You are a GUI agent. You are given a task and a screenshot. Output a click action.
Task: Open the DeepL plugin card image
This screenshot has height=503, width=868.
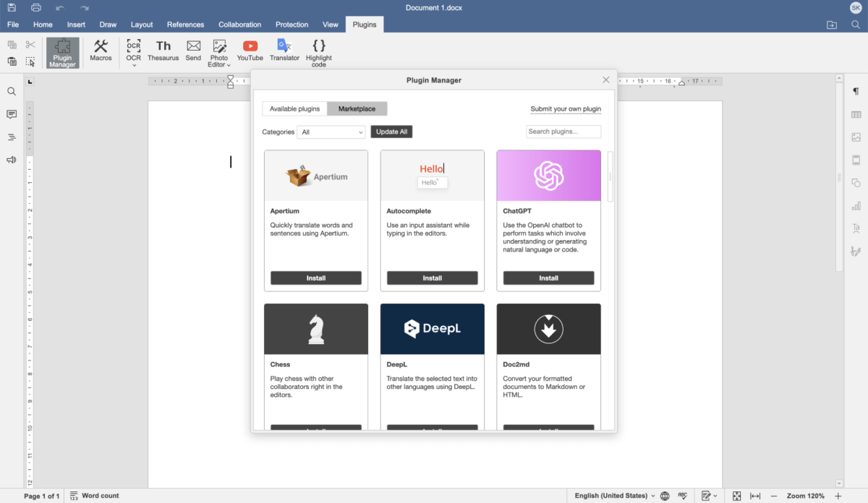[433, 329]
